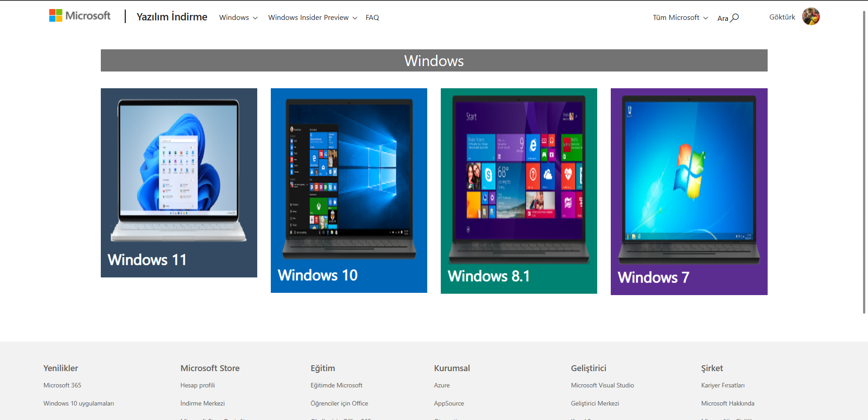Open the Azure footer link
Screen dimensions: 868x420
coord(442,385)
